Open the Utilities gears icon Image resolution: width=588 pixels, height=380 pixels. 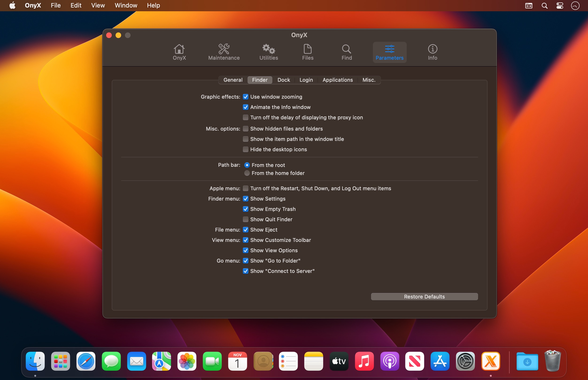pyautogui.click(x=268, y=49)
